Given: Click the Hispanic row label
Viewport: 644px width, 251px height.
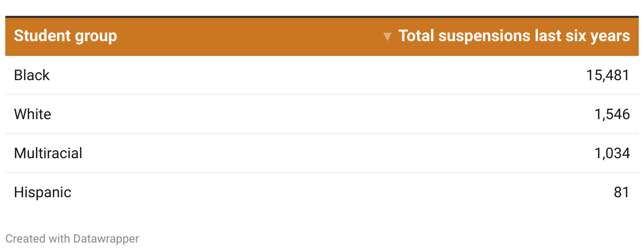Looking at the screenshot, I should click(x=42, y=192).
